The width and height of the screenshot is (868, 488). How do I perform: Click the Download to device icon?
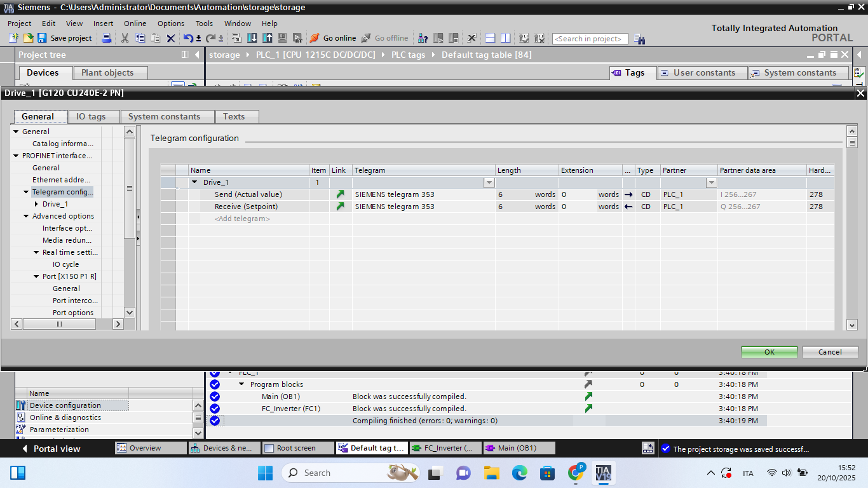[x=252, y=38]
